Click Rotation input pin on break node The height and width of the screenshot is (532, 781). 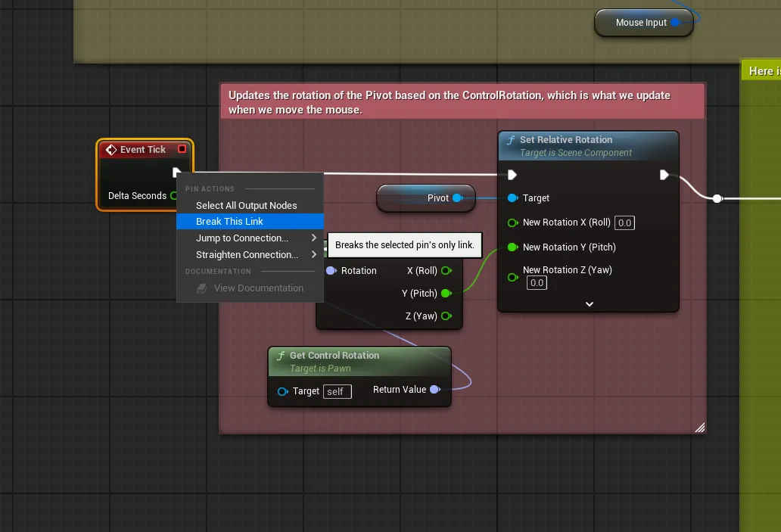point(331,270)
